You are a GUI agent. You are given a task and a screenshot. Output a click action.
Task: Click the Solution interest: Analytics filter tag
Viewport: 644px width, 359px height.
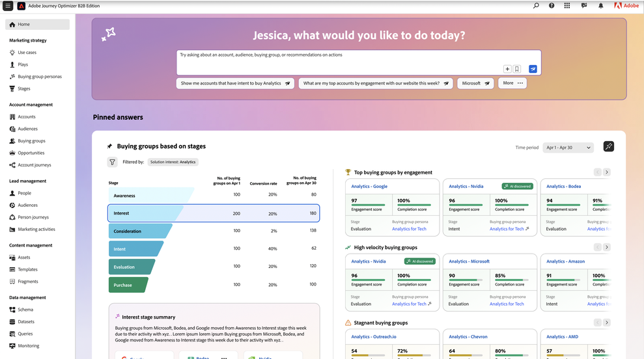(173, 162)
